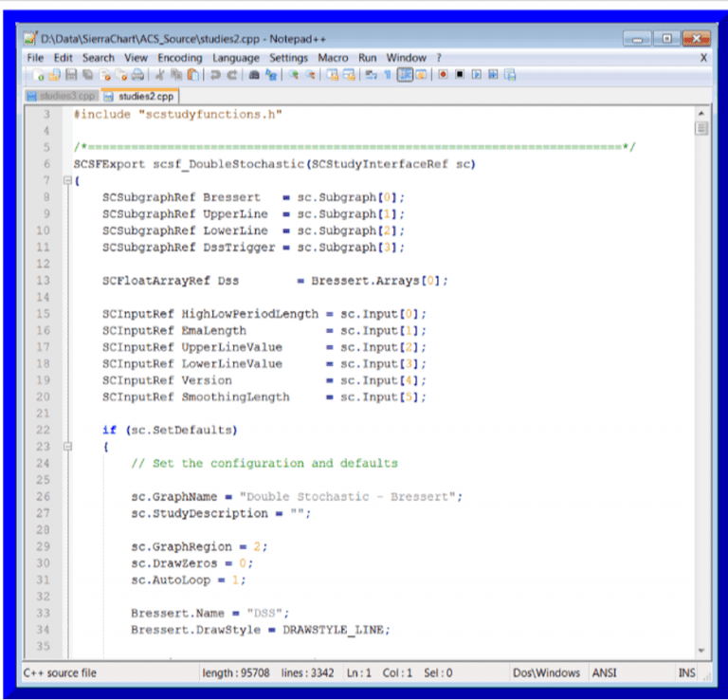
Task: Click the Undo toolbar icon
Action: tap(216, 74)
